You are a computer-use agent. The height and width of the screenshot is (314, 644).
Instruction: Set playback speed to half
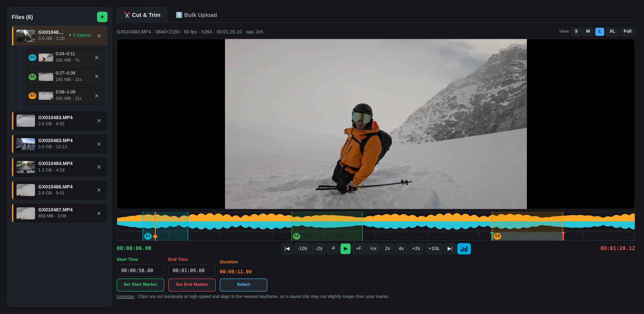374,249
